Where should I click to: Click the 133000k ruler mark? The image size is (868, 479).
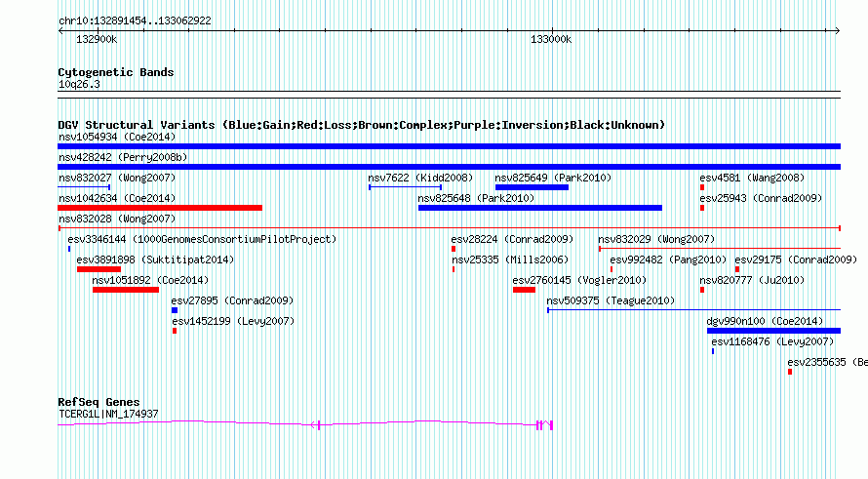tap(551, 39)
